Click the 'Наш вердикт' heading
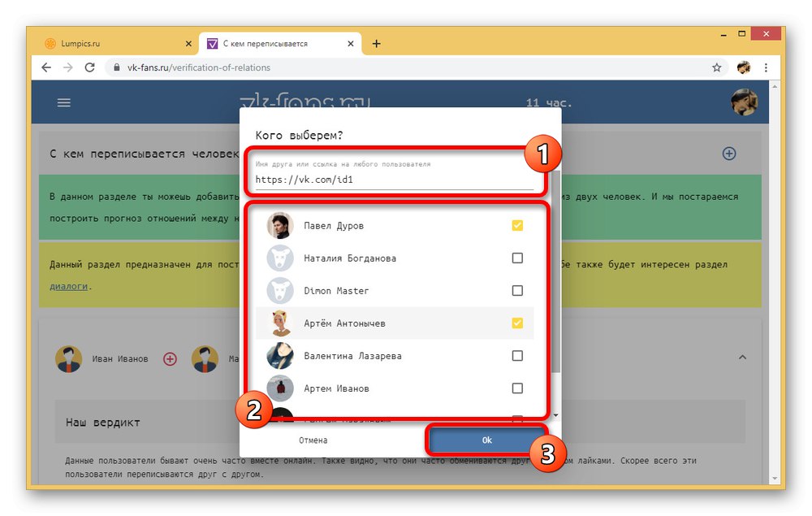 click(x=102, y=423)
